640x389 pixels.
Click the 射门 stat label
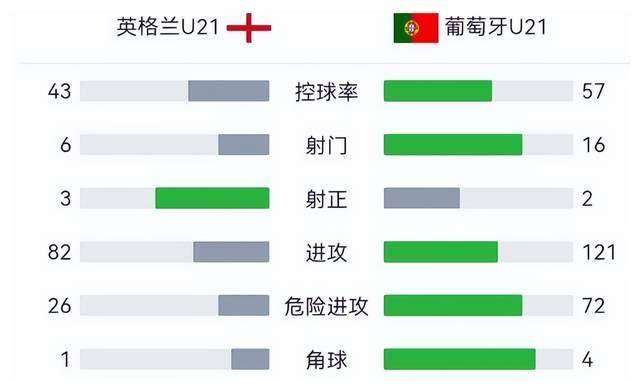click(327, 145)
